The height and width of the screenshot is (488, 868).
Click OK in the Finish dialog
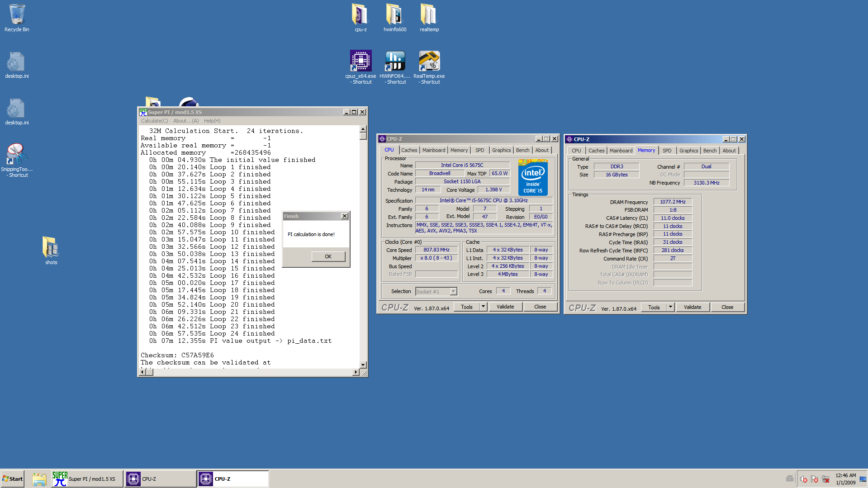click(x=328, y=256)
